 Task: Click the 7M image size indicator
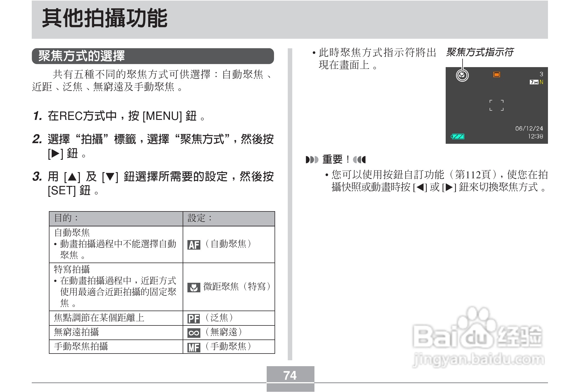tap(534, 82)
